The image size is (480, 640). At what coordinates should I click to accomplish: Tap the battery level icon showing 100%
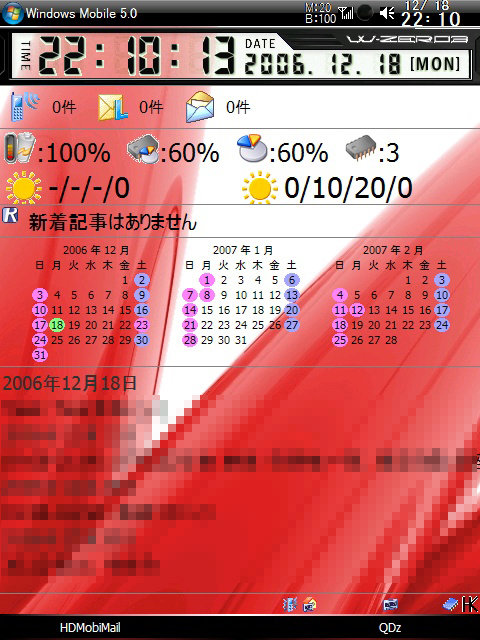tap(20, 148)
